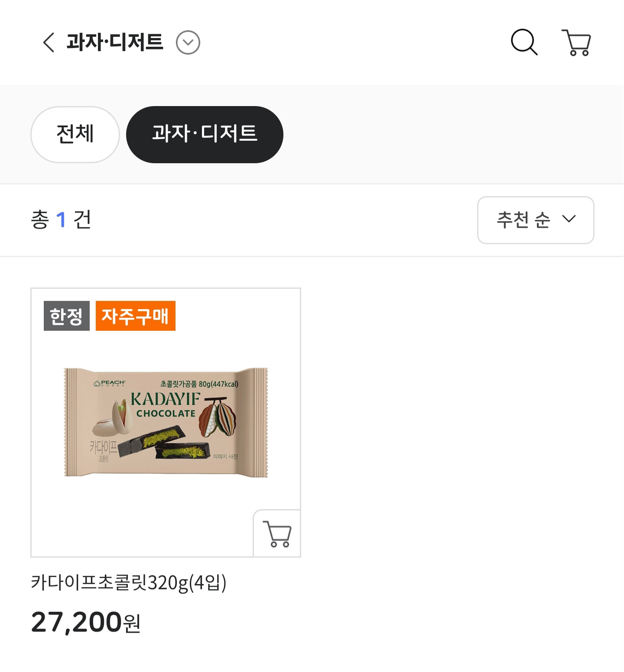Select the 과자·디저트 filter pill
This screenshot has height=672, width=624.
tap(205, 134)
